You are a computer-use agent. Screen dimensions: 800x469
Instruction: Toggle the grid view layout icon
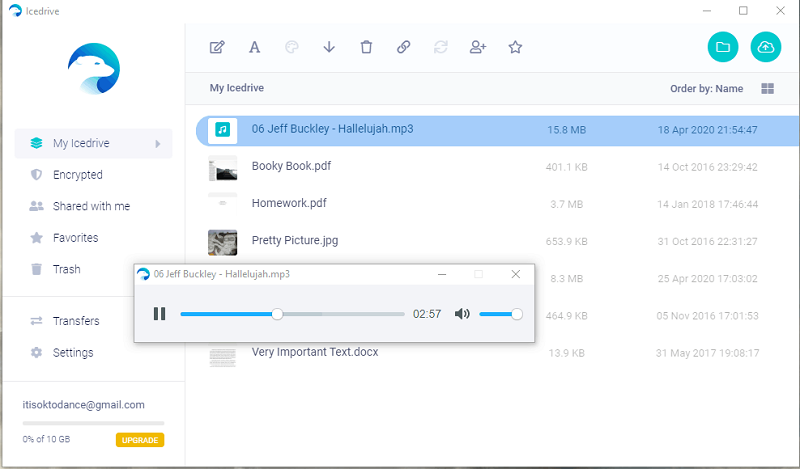pyautogui.click(x=768, y=89)
